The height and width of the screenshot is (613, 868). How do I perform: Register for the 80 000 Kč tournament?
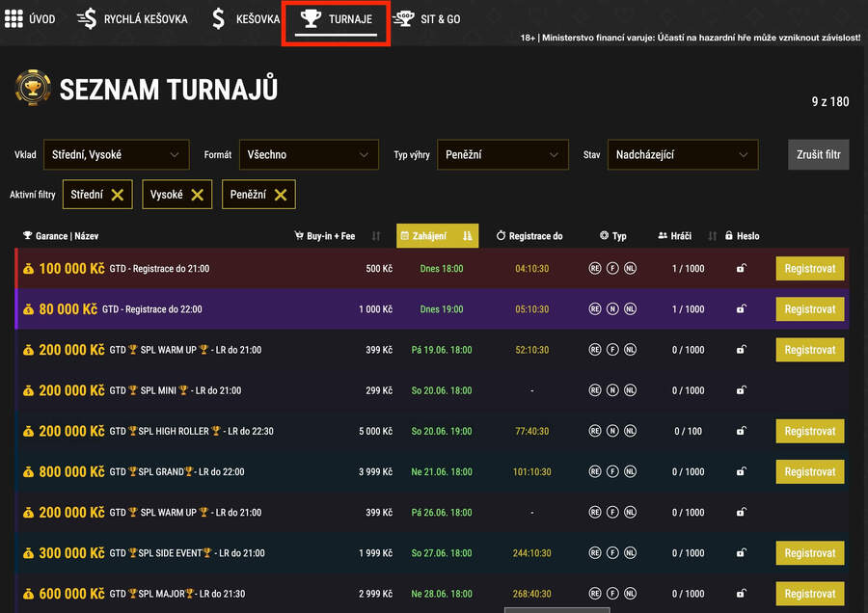pos(810,309)
